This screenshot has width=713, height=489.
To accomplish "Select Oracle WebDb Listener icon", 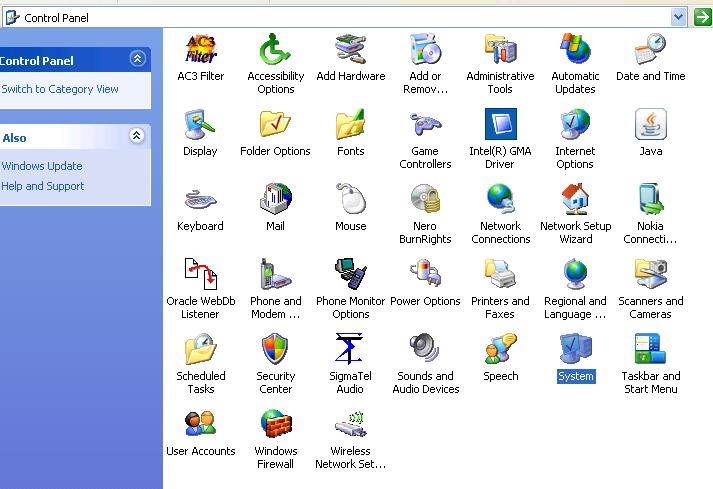I will pos(201,274).
